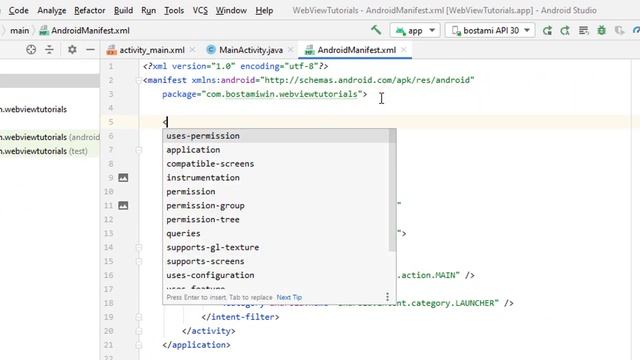Open the Code menu
The height and width of the screenshot is (360, 640).
pyautogui.click(x=18, y=10)
